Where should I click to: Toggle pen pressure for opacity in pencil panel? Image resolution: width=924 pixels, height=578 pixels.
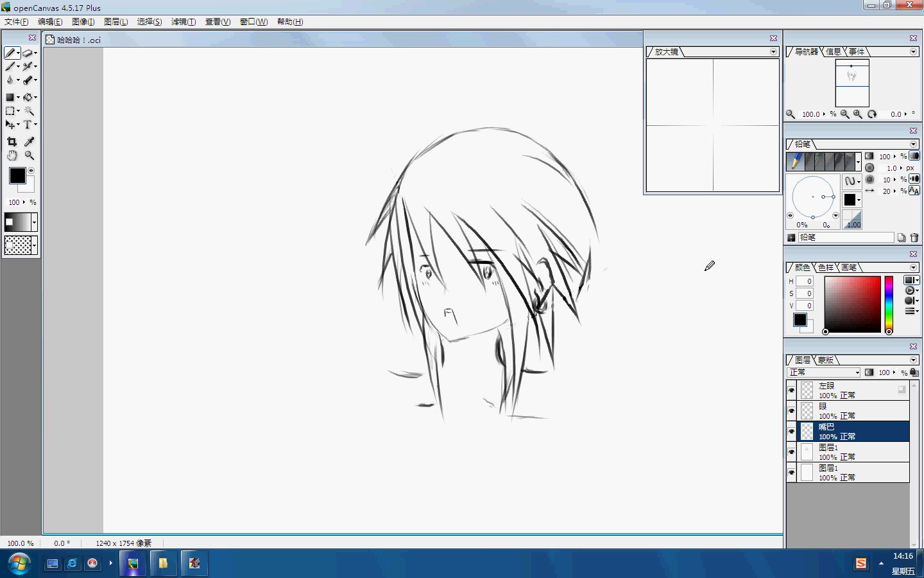coord(915,156)
